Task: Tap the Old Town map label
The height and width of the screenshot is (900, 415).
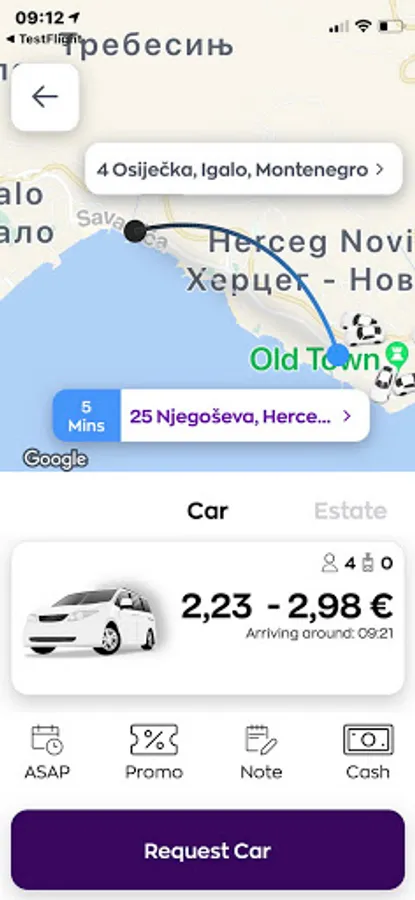Action: click(x=315, y=359)
